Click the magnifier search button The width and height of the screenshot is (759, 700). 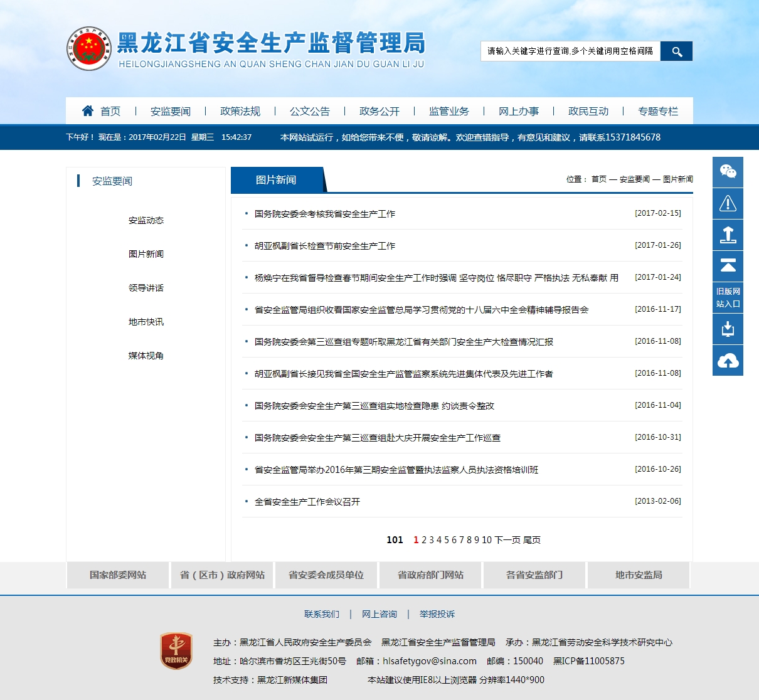pyautogui.click(x=676, y=51)
